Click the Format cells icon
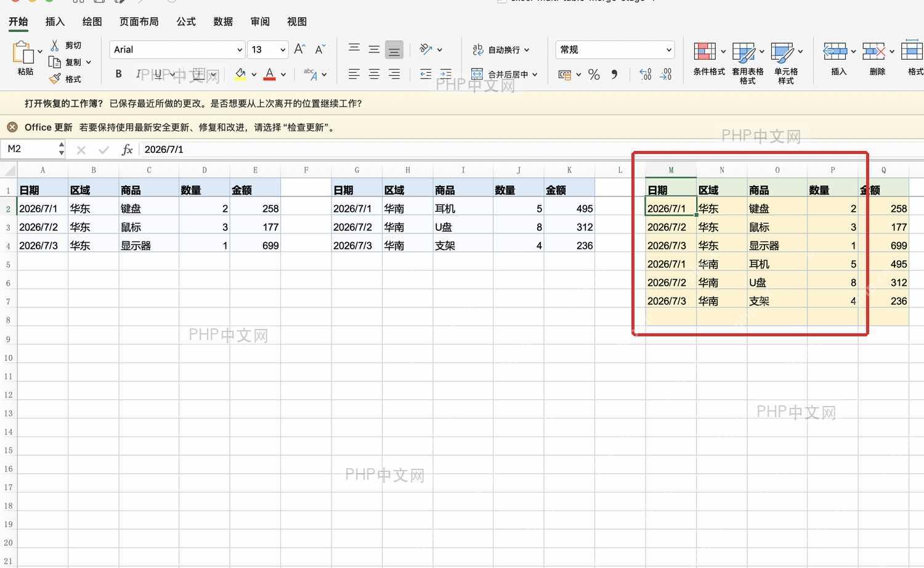 [912, 52]
